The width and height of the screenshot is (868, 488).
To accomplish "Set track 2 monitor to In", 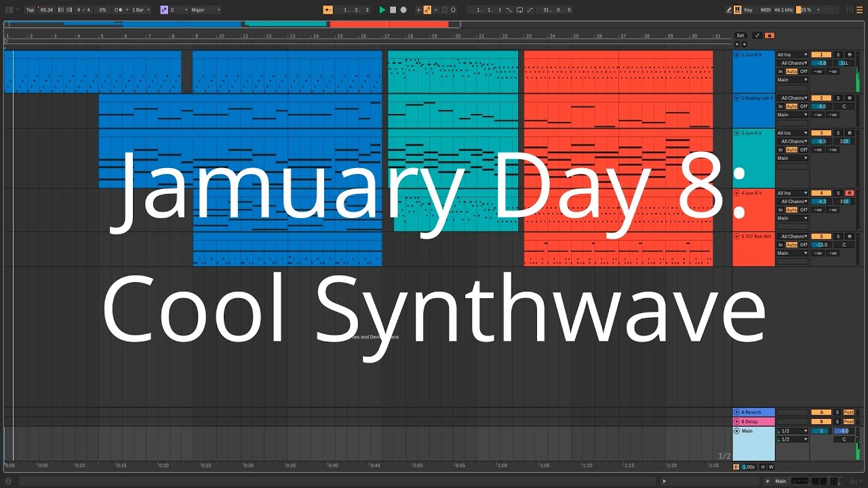I will [781, 106].
